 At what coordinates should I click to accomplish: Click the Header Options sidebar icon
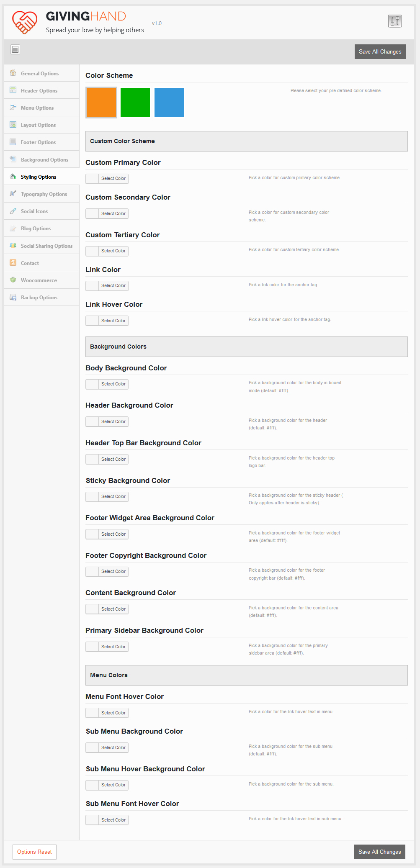tap(13, 90)
